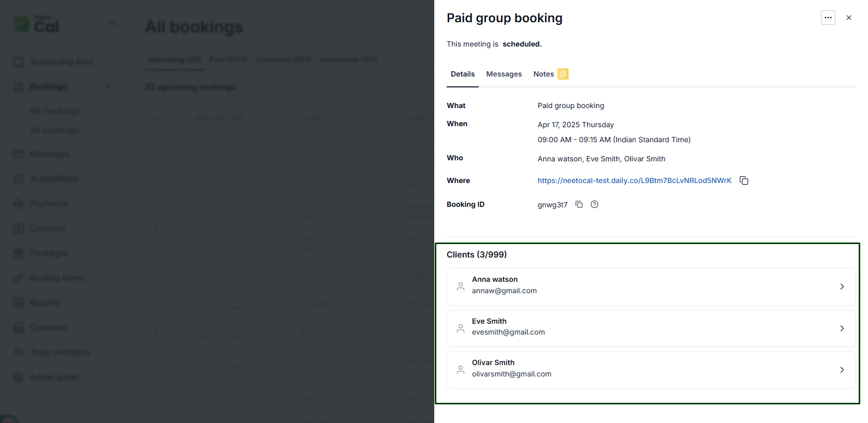Switch to the Notes tab
The image size is (868, 423).
pyautogui.click(x=543, y=74)
